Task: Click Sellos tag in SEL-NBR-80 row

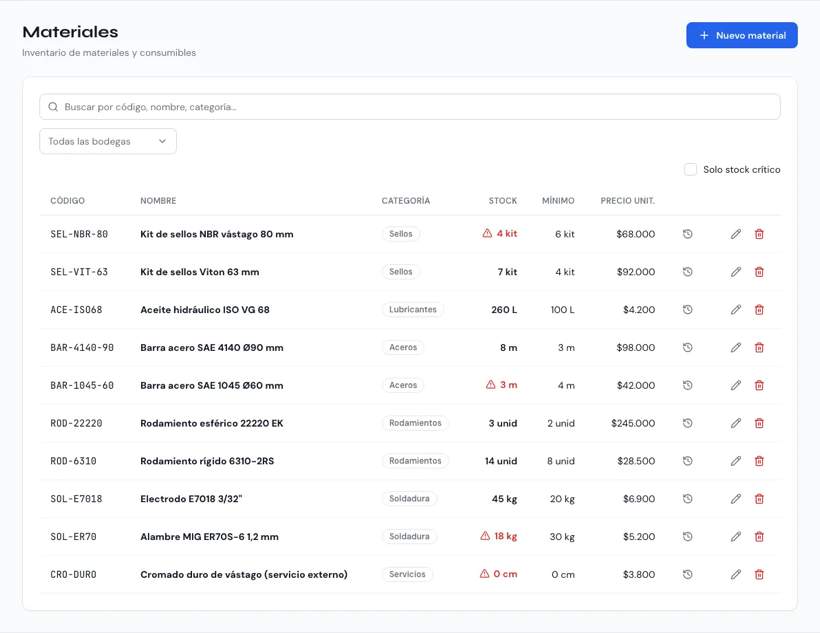Action: 401,233
